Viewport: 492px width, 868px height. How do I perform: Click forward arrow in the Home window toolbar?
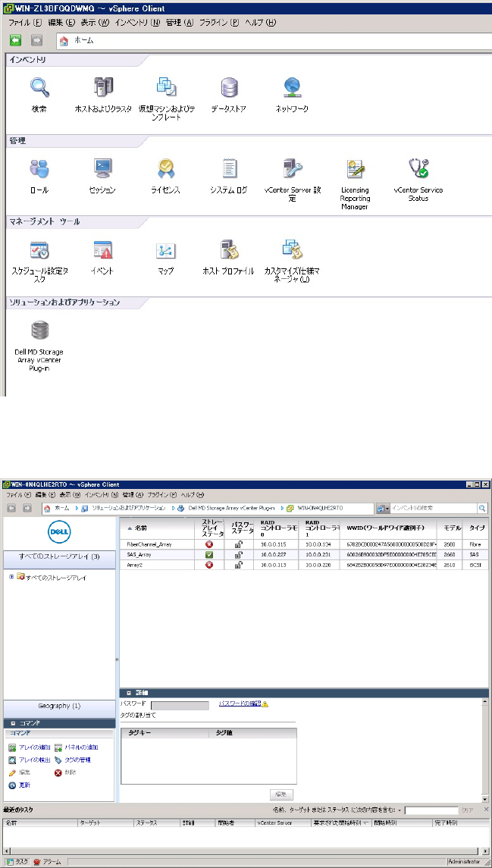(36, 40)
